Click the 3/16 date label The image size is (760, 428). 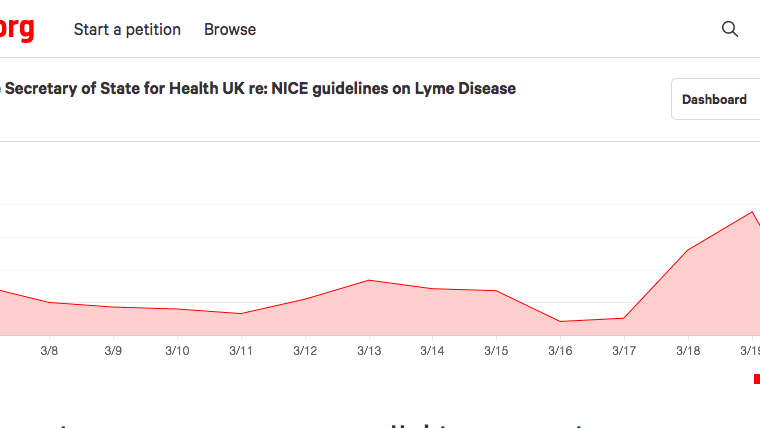(x=560, y=351)
